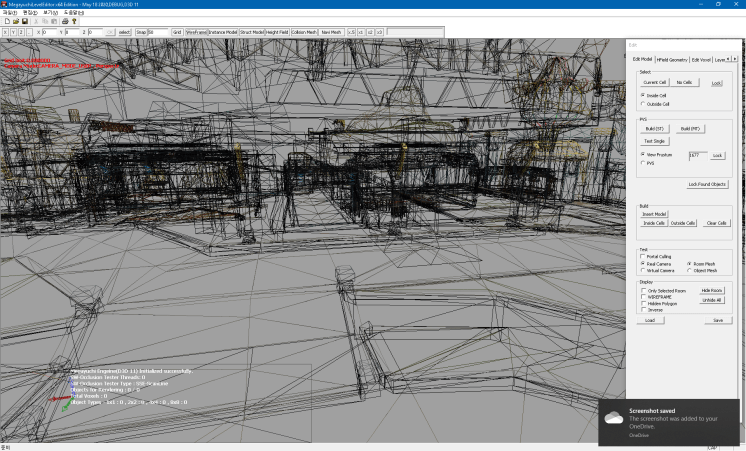Switch to Nav Mesh mode
The height and width of the screenshot is (451, 746).
click(x=331, y=32)
